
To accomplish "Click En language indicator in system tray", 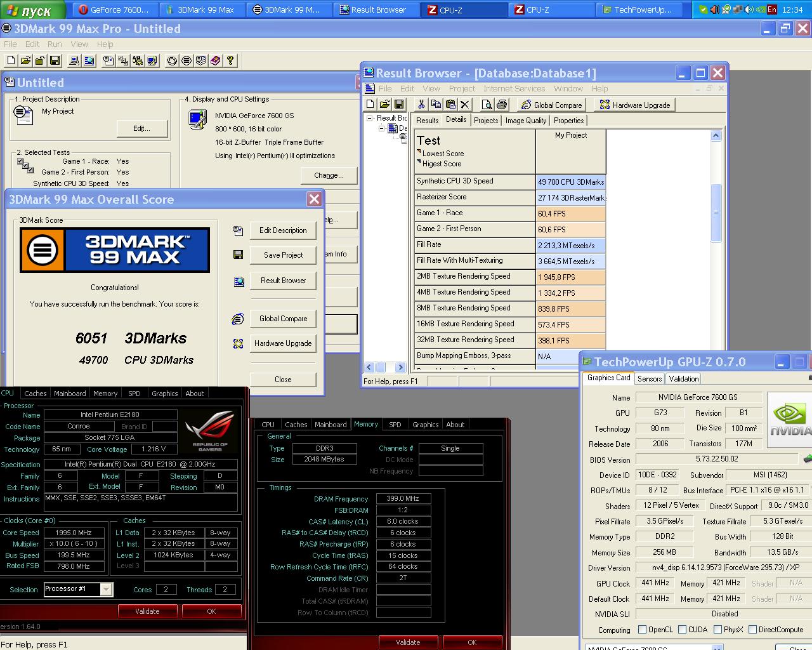I will pos(772,10).
